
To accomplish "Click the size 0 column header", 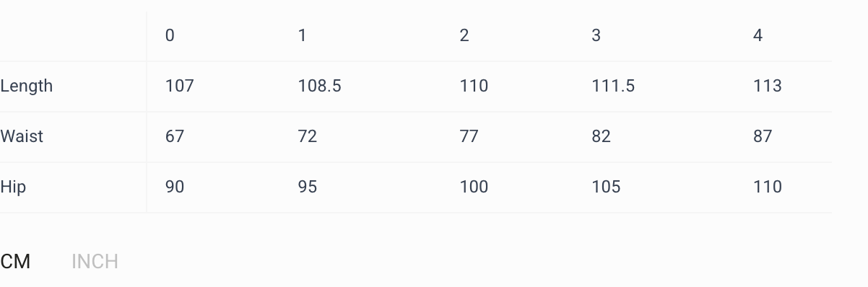I will (x=170, y=35).
